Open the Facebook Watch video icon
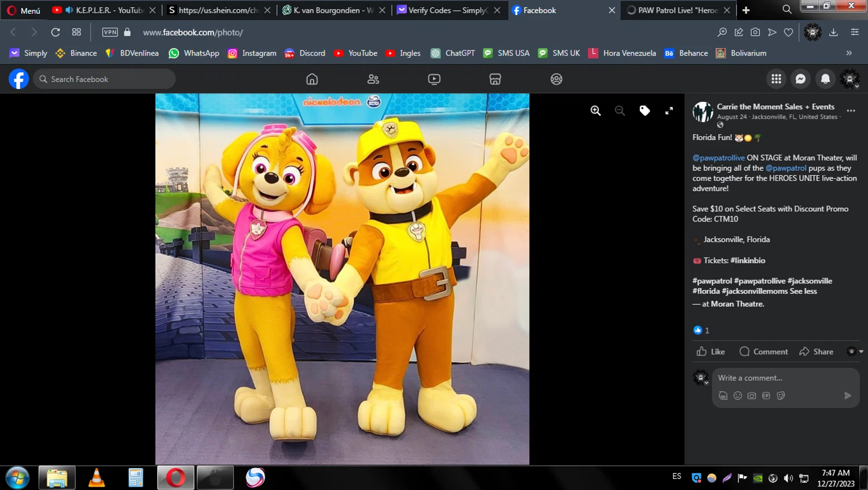Viewport: 868px width, 490px height. tap(434, 79)
